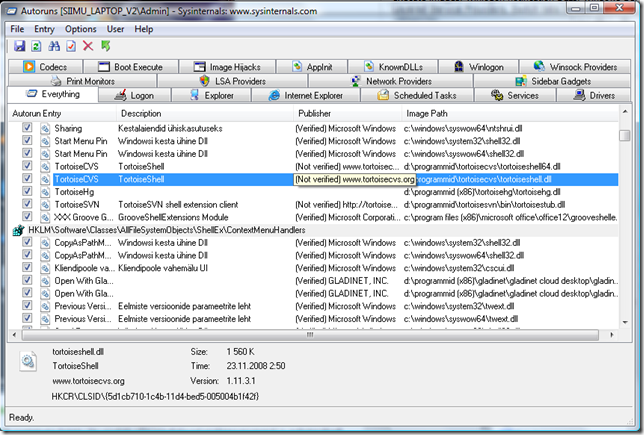Click the file icon of Kliendipoole entry
Screen dimensions: 644x435
click(45, 268)
